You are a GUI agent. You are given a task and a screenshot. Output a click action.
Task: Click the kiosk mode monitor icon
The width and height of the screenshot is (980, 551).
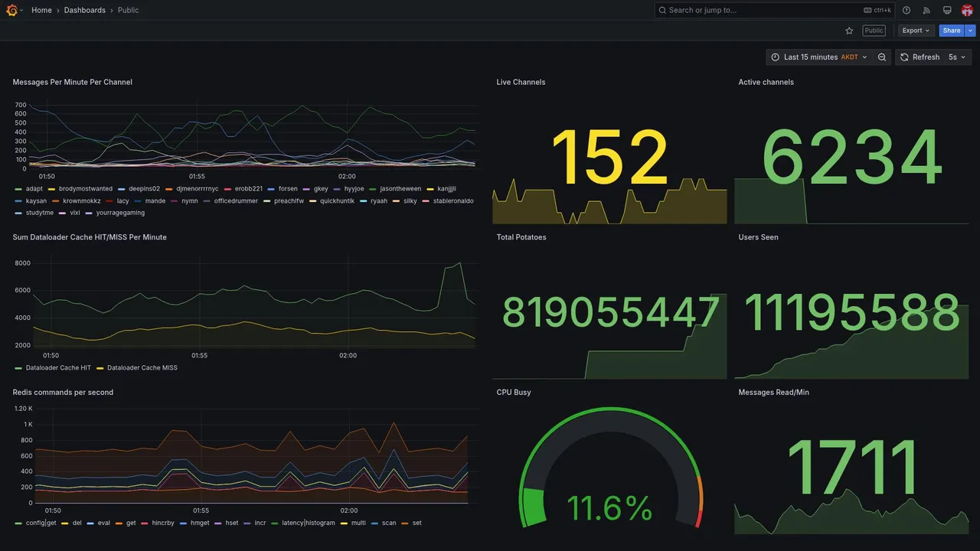[x=947, y=10]
